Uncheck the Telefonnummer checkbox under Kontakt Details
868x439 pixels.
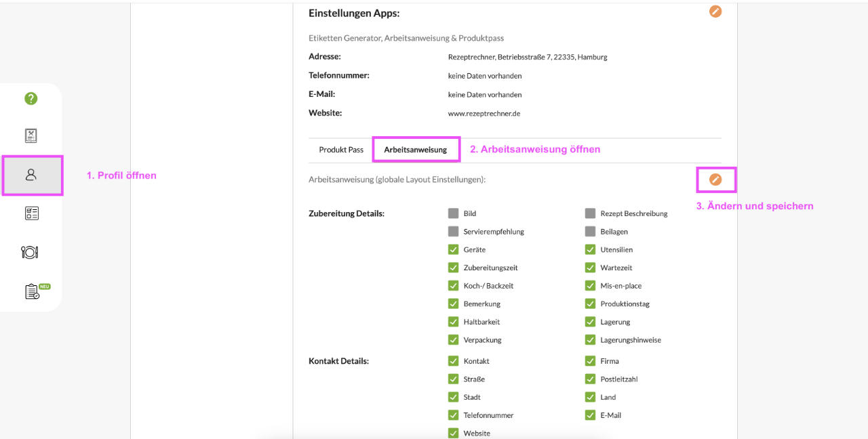[x=454, y=415]
